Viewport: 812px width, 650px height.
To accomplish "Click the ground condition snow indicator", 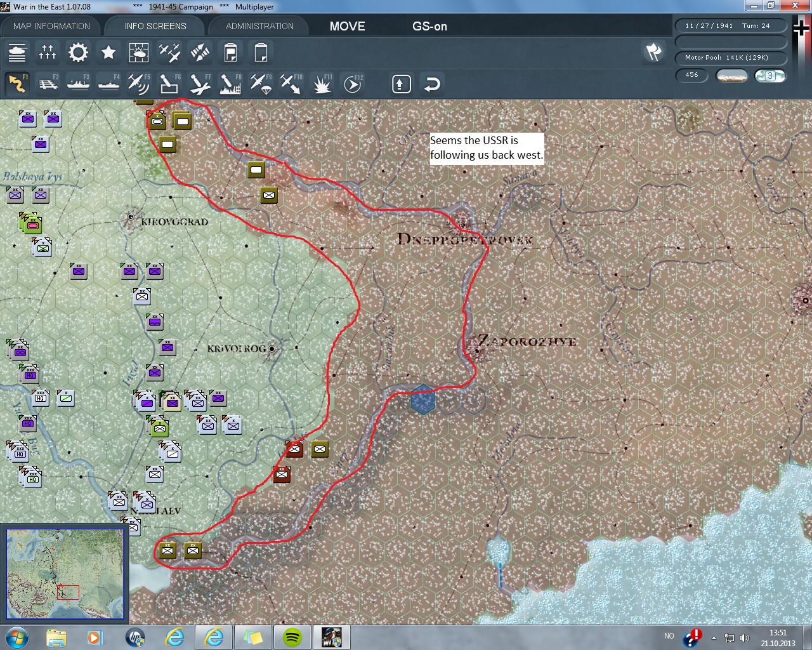I will click(x=731, y=76).
